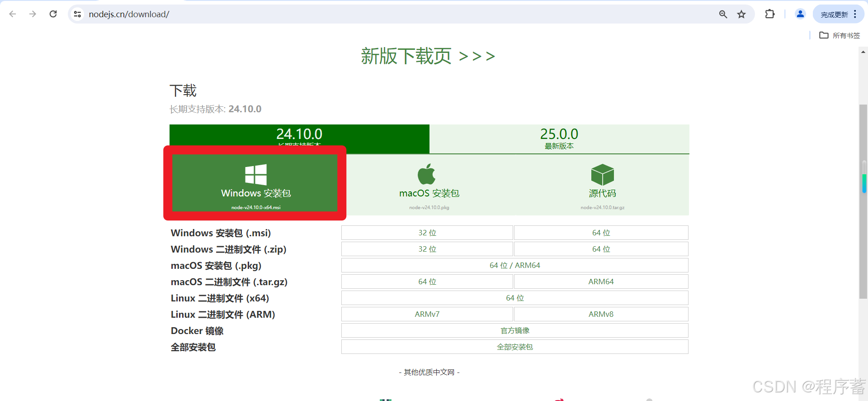This screenshot has height=401, width=868.
Task: Open the 全部安装包 link
Action: click(x=515, y=347)
